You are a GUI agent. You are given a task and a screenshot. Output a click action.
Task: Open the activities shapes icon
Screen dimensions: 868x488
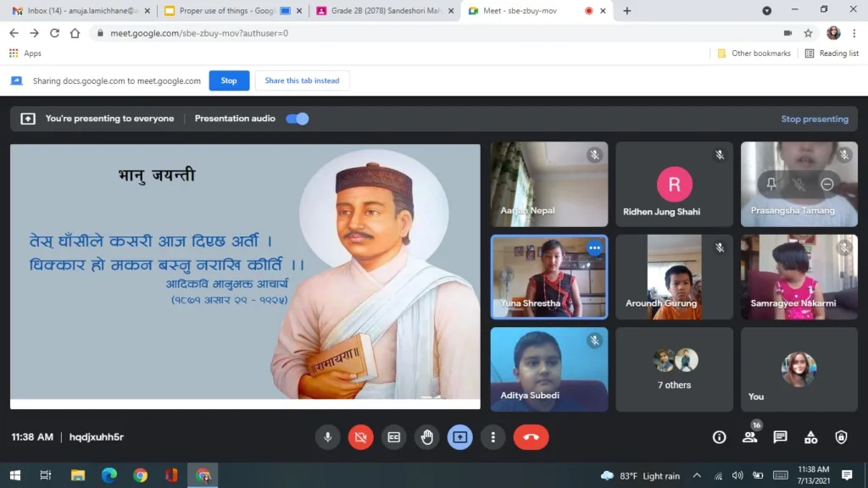pyautogui.click(x=811, y=437)
